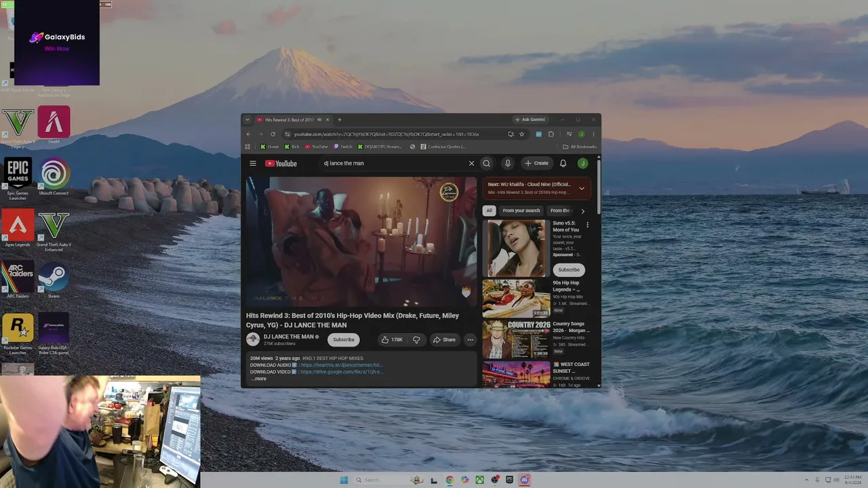Like the video with thumbs up

tap(392, 340)
